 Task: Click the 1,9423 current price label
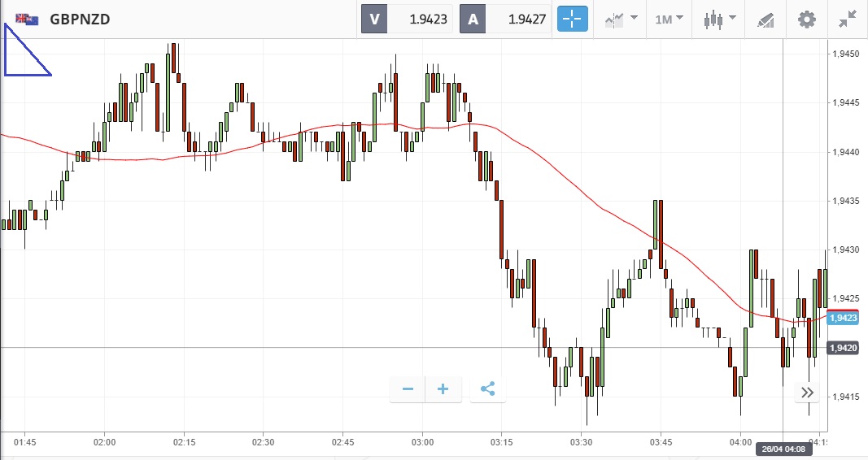[842, 318]
